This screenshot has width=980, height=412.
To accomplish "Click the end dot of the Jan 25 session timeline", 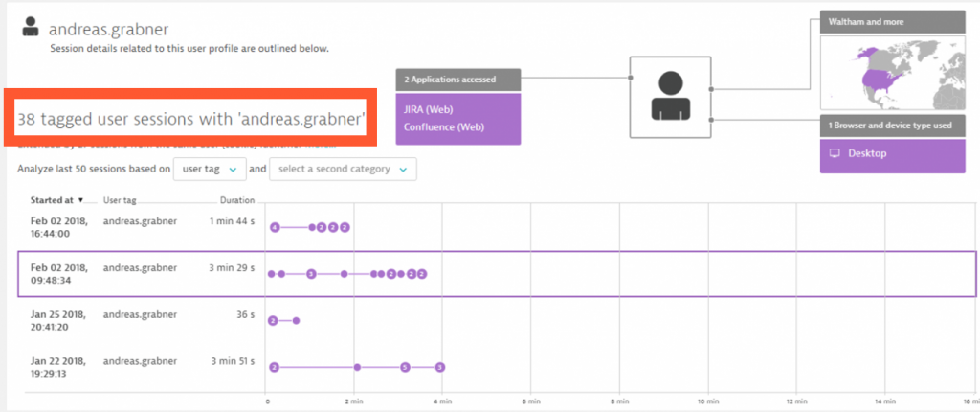I will (x=296, y=321).
